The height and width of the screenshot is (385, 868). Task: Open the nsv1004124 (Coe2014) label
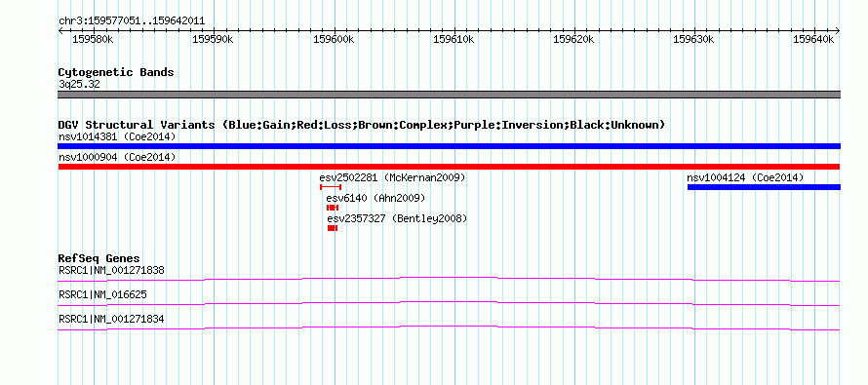click(745, 177)
